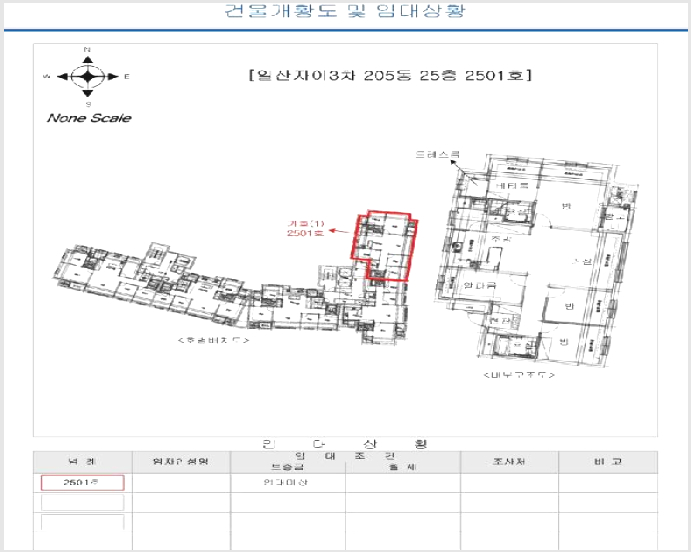691x552 pixels.
Task: Click the red-bordered '2501호' field
Action: click(82, 482)
